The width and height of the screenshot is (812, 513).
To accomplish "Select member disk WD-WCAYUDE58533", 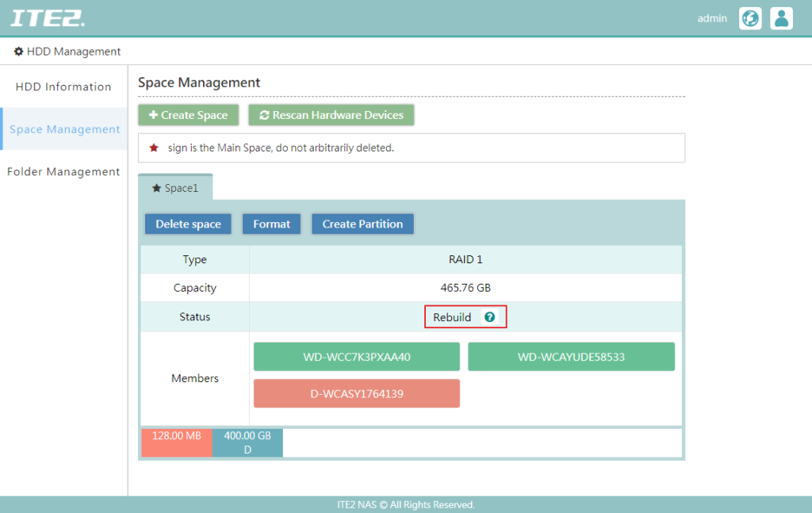I will [571, 357].
